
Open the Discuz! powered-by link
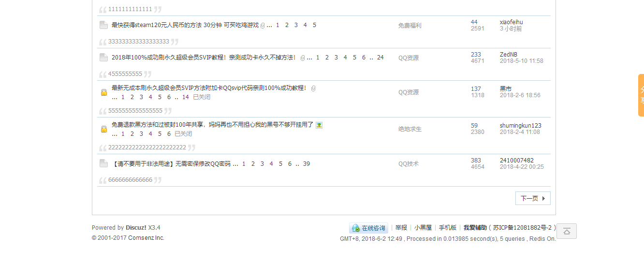pos(136,228)
